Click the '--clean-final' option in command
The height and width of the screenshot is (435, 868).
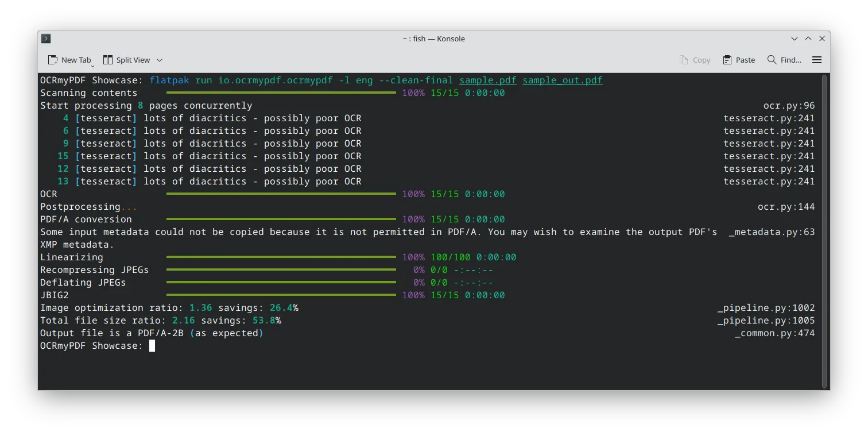click(416, 80)
